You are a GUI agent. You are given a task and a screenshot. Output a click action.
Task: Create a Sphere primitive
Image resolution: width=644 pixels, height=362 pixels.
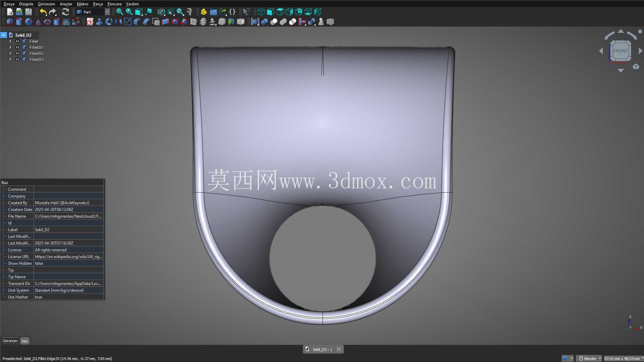coord(29,22)
